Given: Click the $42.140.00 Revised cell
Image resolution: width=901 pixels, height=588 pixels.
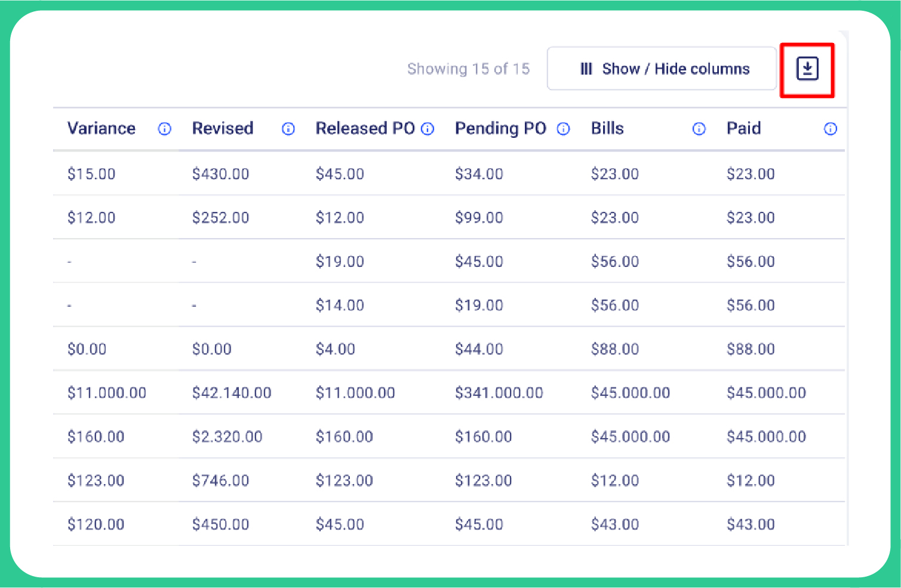Looking at the screenshot, I should click(x=232, y=393).
